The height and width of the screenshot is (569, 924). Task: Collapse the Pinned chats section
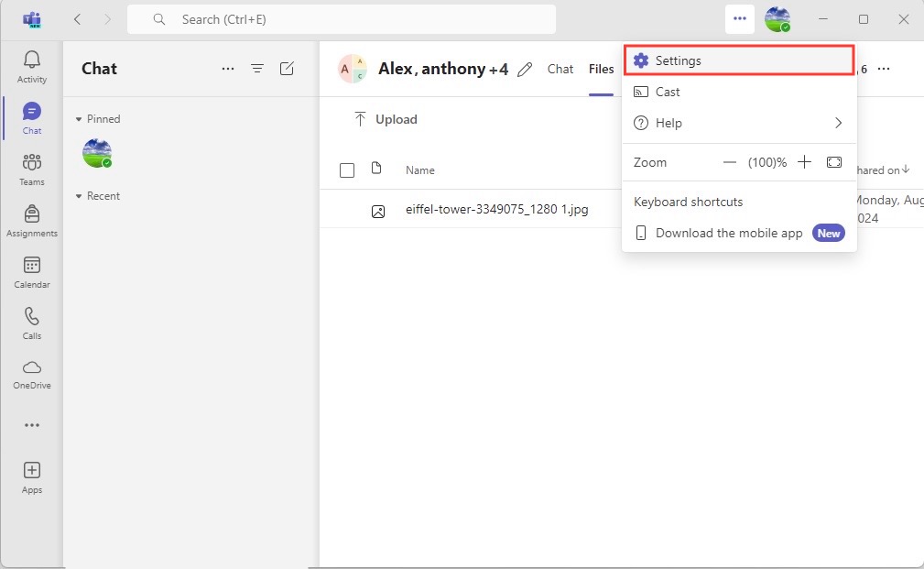pyautogui.click(x=79, y=119)
